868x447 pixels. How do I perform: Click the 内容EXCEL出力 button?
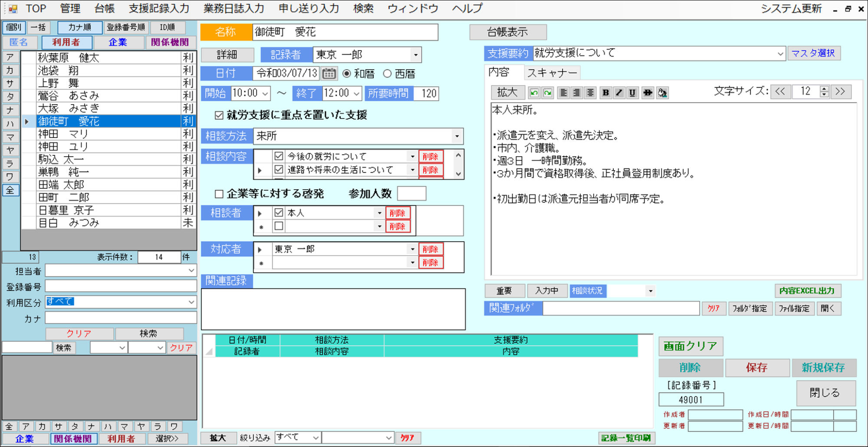807,291
